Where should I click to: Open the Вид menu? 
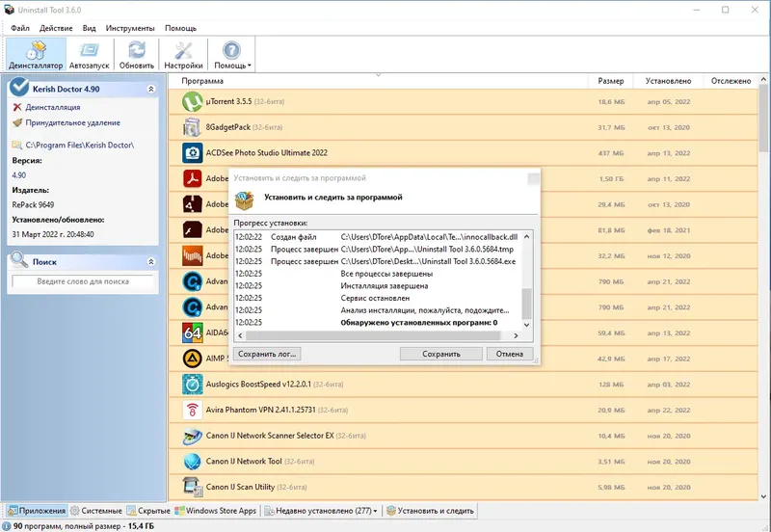pyautogui.click(x=89, y=28)
